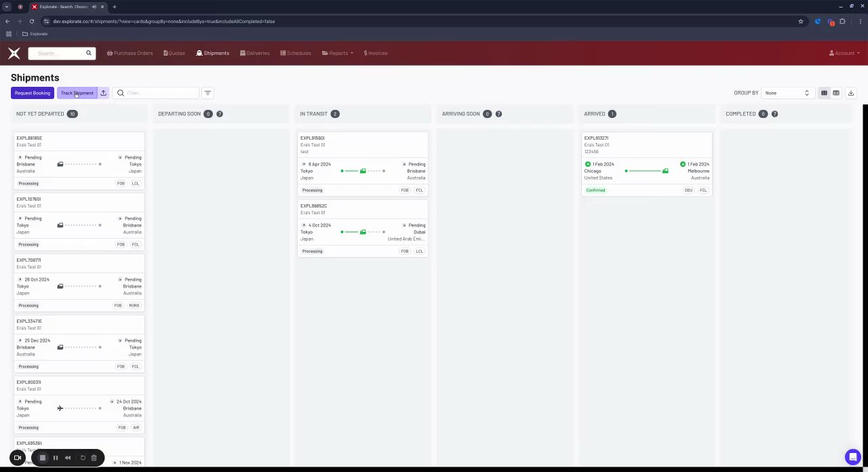Open the browser extensions puzzle icon
Image resolution: width=868 pixels, height=472 pixels.
click(842, 21)
